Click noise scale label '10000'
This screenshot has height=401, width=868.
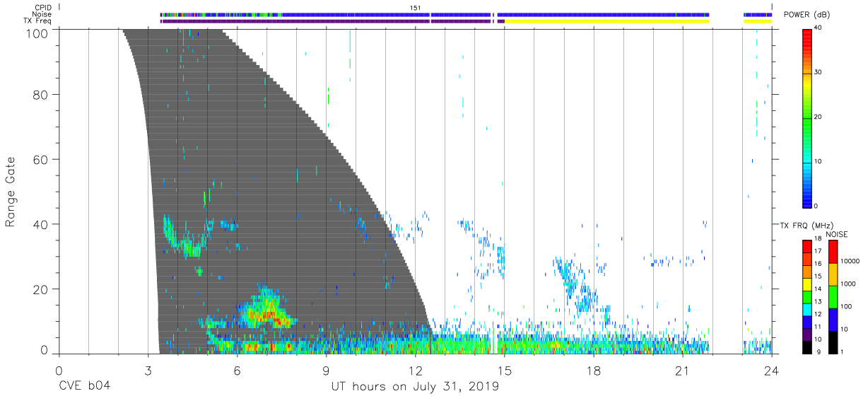tap(850, 262)
